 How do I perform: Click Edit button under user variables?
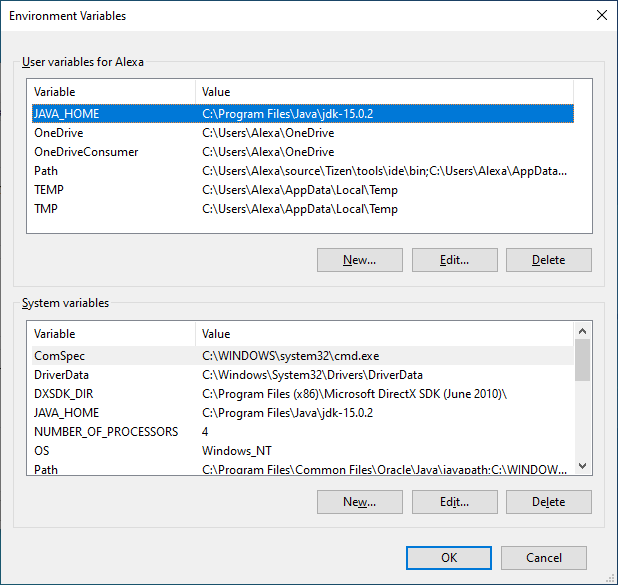pyautogui.click(x=454, y=260)
